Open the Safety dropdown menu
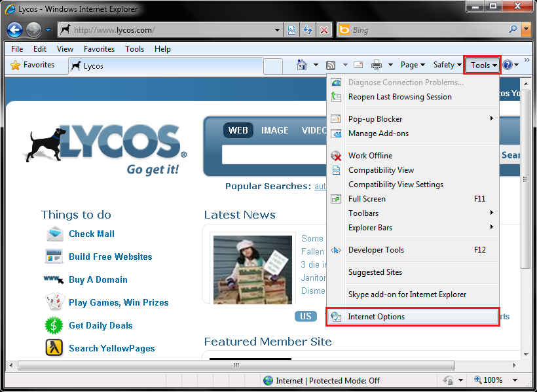 coord(447,65)
